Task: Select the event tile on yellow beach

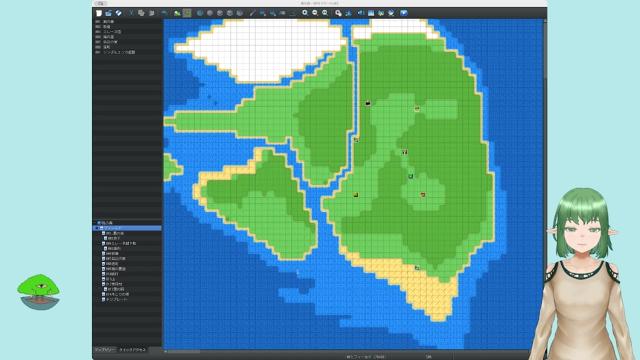Action: pyautogui.click(x=417, y=268)
